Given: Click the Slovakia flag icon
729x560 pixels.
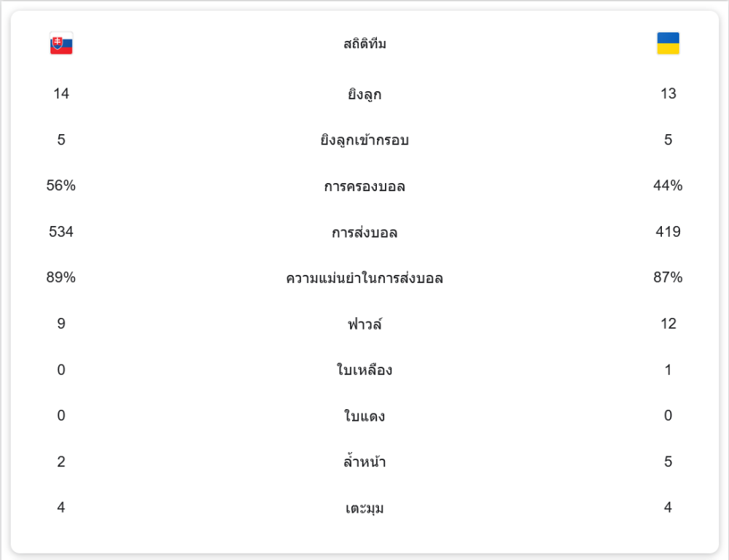Looking at the screenshot, I should [x=61, y=44].
